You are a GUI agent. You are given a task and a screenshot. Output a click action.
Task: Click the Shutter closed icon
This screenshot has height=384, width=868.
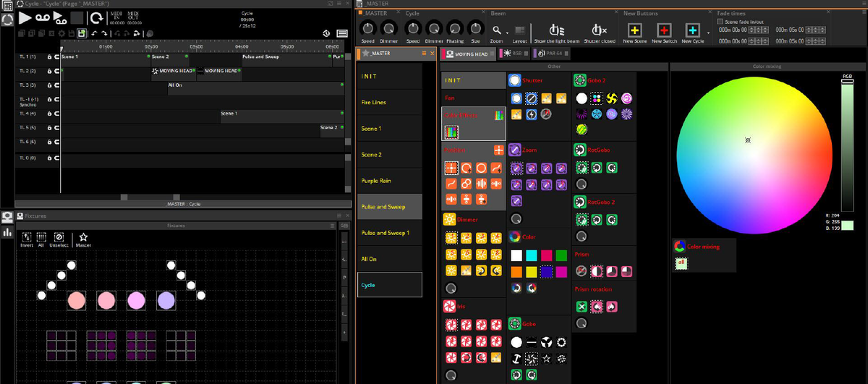tap(598, 30)
